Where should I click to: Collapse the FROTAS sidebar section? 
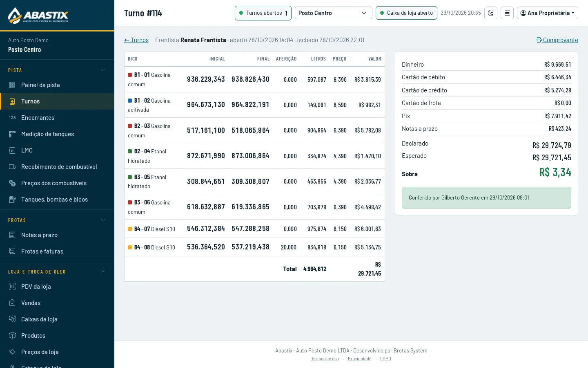(57, 220)
